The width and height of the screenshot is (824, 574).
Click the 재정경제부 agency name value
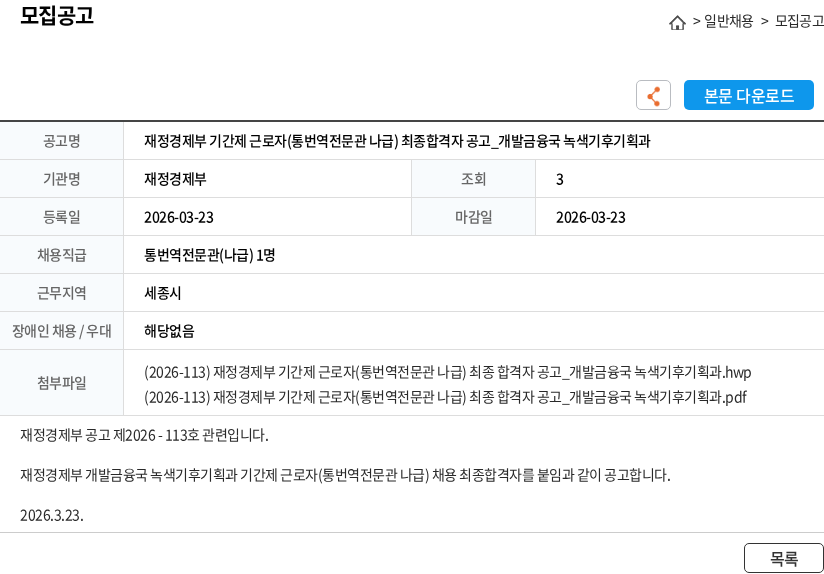[175, 179]
